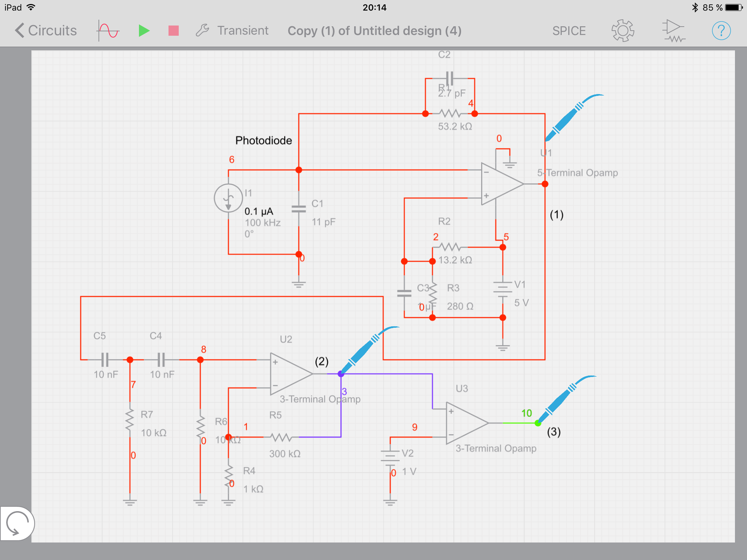Open SPICE netlist view
The height and width of the screenshot is (560, 747).
pyautogui.click(x=569, y=31)
